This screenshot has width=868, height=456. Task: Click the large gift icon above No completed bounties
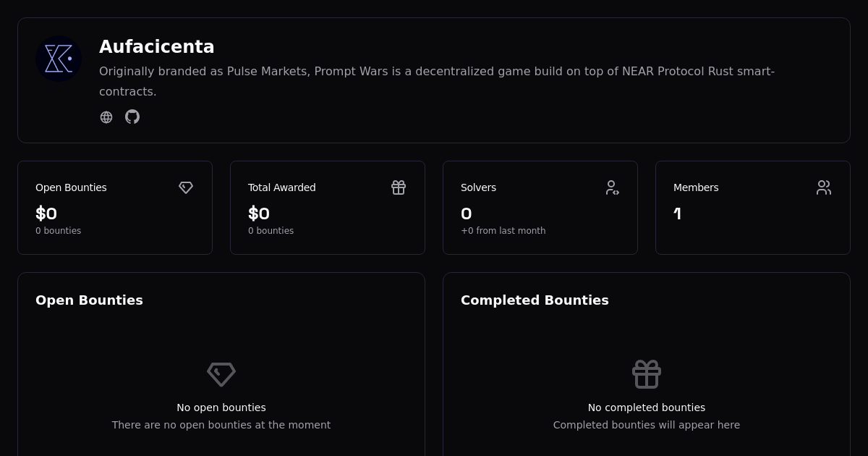click(647, 374)
